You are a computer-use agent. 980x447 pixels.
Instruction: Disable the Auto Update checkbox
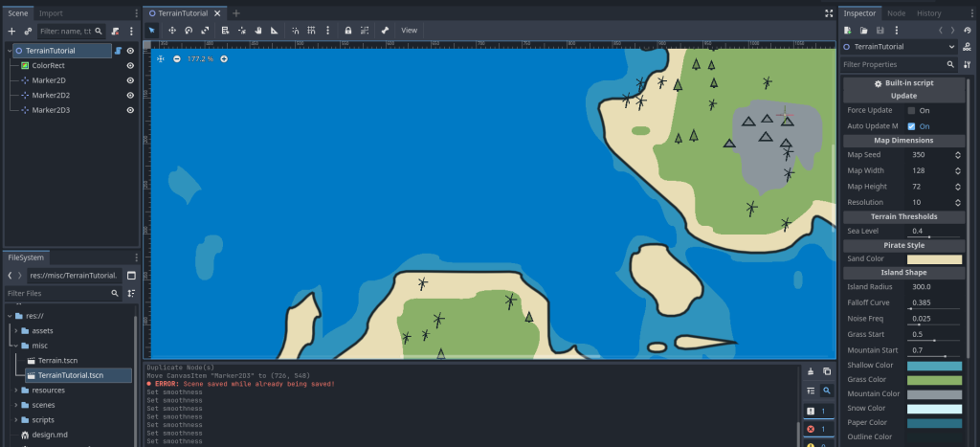point(911,126)
